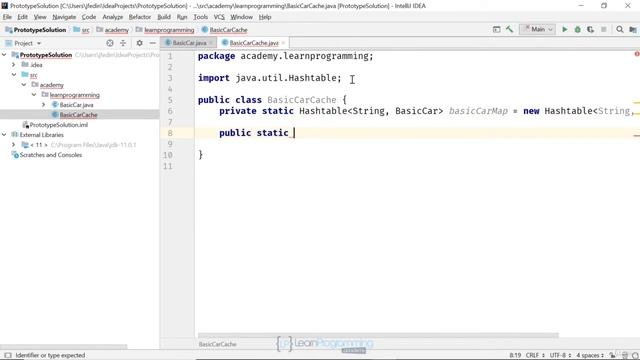Click the tool windows quick-access icon
The width and height of the screenshot is (640, 360).
7,355
